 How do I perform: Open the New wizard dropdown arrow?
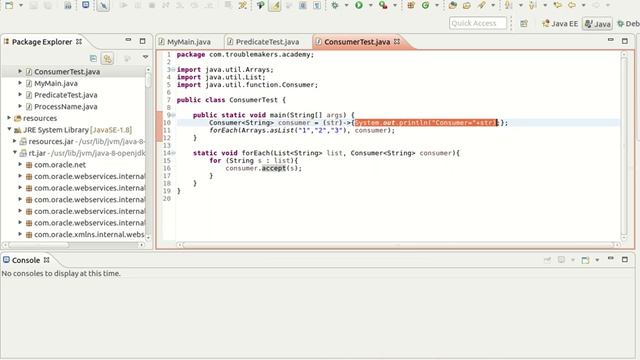click(x=21, y=5)
